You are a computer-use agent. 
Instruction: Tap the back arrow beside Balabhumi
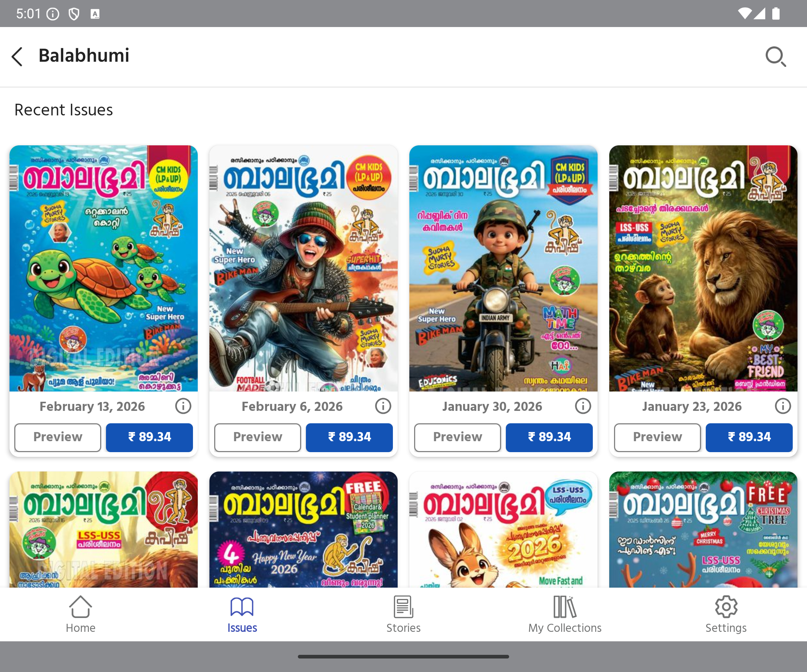click(17, 57)
